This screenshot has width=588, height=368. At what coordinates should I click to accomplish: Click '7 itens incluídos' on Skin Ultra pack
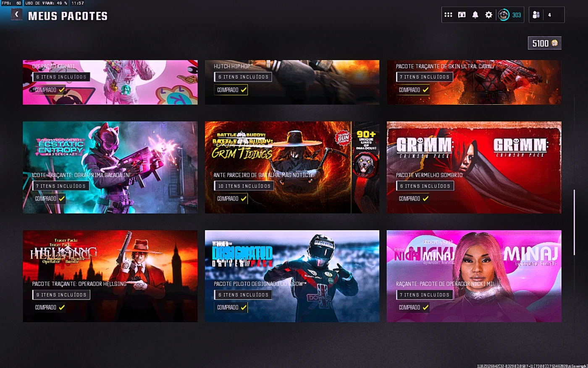425,77
